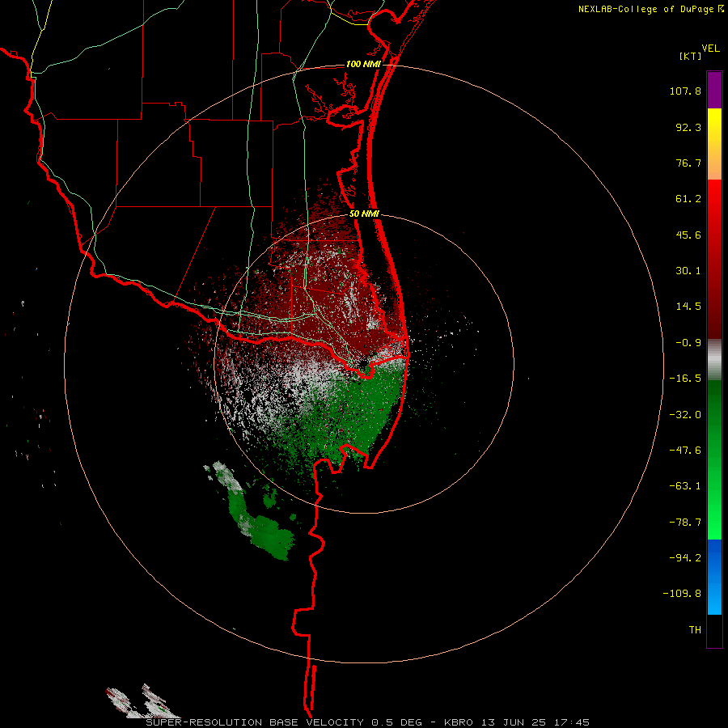Click the 45.6 velocity scale value
The width and height of the screenshot is (728, 728).
click(x=688, y=235)
